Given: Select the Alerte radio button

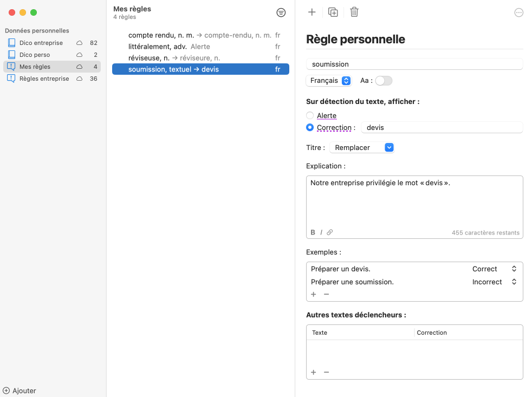Looking at the screenshot, I should click(x=310, y=115).
